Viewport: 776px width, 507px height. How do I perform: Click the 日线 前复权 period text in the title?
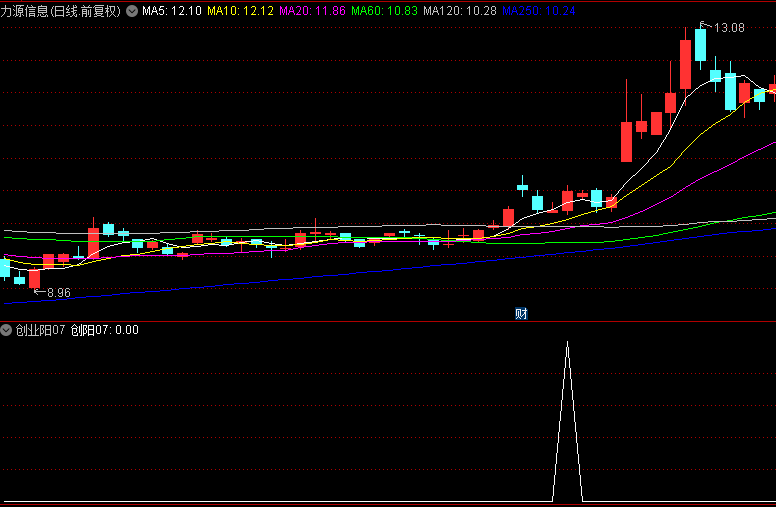(85, 11)
